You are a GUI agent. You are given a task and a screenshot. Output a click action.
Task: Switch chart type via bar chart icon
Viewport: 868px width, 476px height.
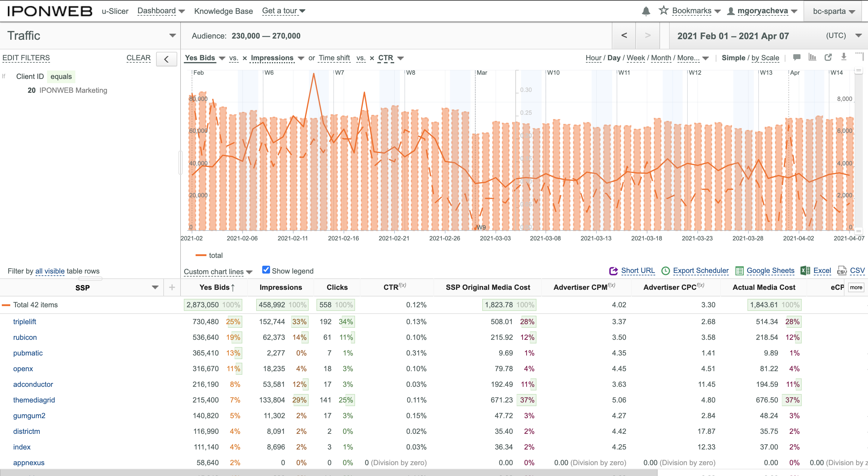coord(813,57)
